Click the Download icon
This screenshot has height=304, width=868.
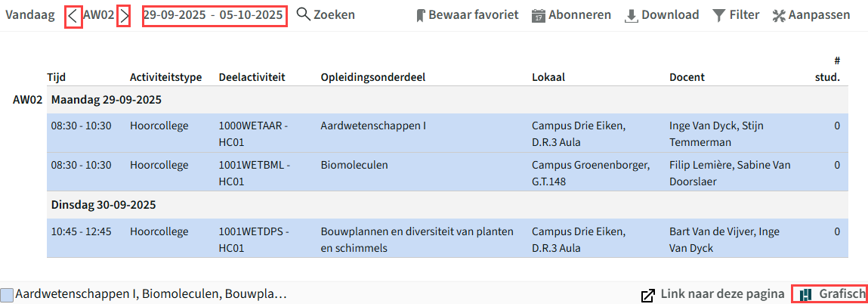pyautogui.click(x=631, y=16)
